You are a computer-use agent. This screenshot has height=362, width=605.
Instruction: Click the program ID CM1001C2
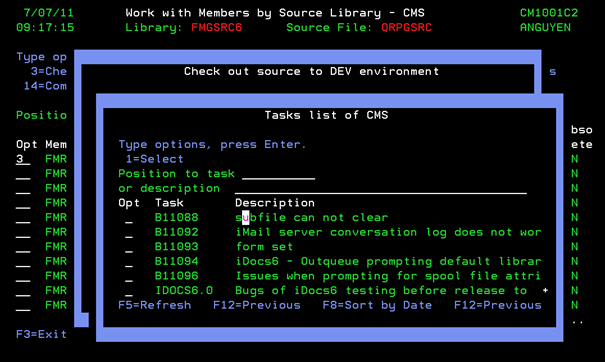tap(549, 13)
